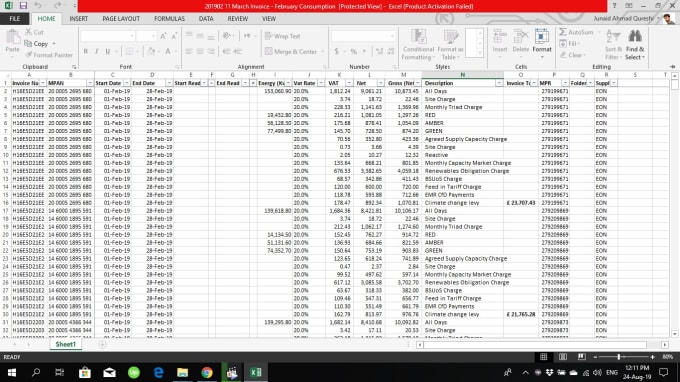
Task: Open Microsoft Edge from the taskbar
Action: pos(158,372)
